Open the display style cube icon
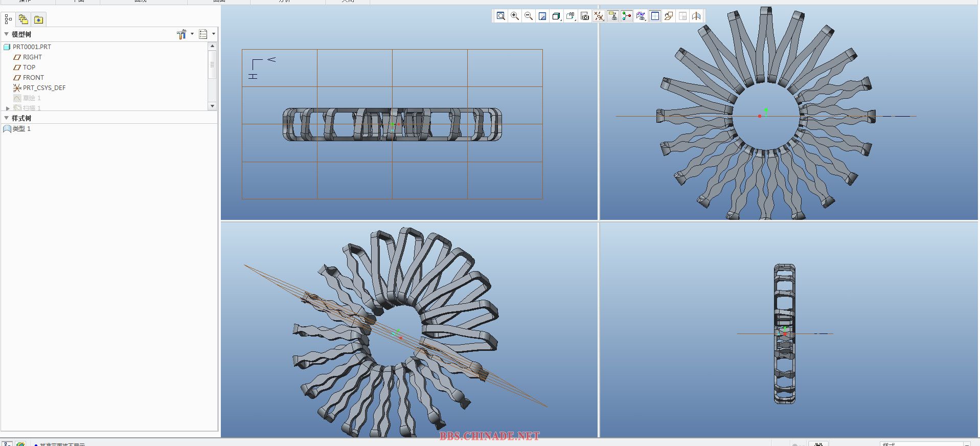This screenshot has width=980, height=446. (x=556, y=16)
